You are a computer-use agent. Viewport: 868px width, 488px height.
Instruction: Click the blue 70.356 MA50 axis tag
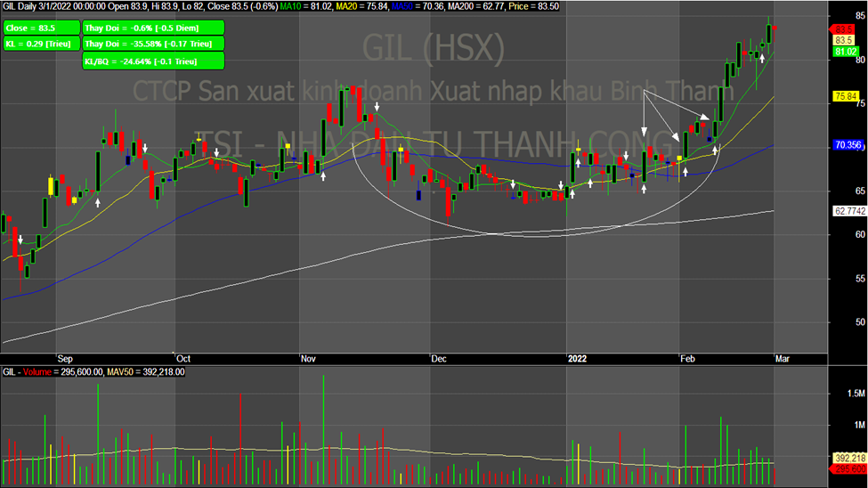pos(846,144)
